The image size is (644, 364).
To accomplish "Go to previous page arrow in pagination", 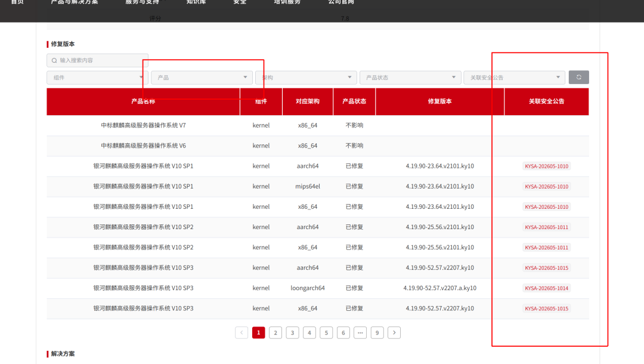I will click(x=241, y=332).
